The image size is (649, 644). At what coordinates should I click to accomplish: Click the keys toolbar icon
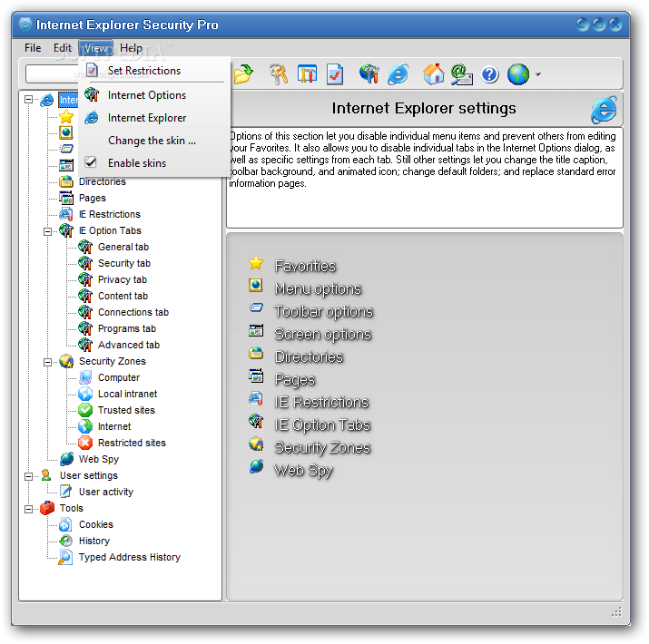[x=279, y=75]
